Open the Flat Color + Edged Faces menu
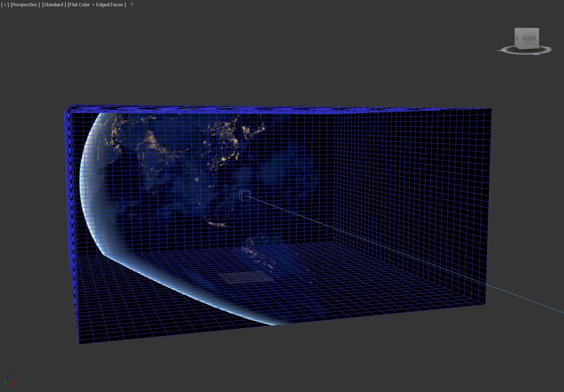The width and height of the screenshot is (564, 392). [x=97, y=5]
